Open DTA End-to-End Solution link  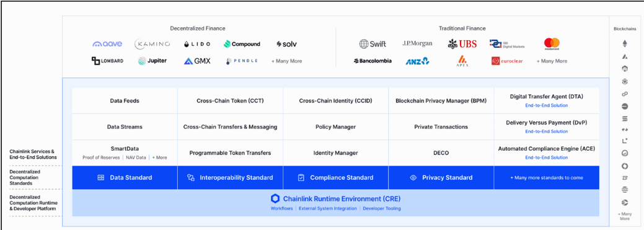tap(546, 105)
